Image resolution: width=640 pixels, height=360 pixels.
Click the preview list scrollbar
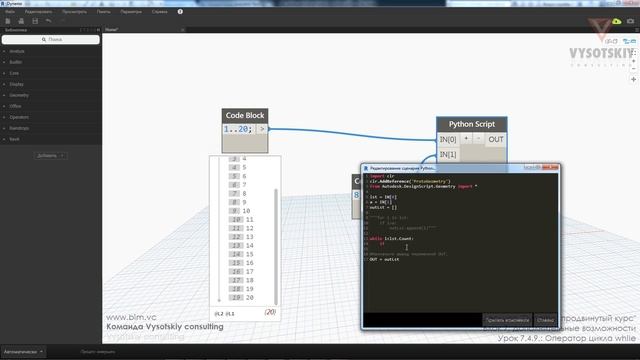[x=276, y=247]
